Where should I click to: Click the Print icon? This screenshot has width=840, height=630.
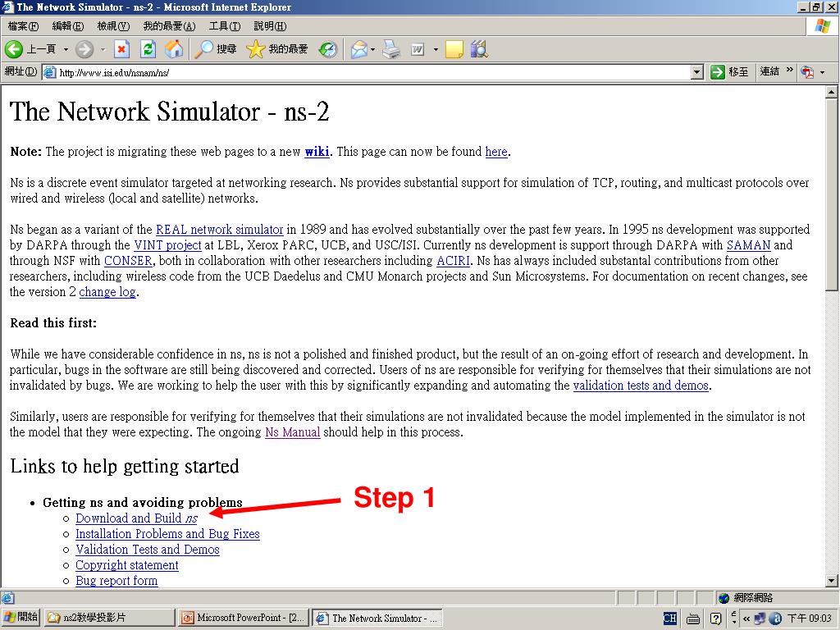coord(391,49)
